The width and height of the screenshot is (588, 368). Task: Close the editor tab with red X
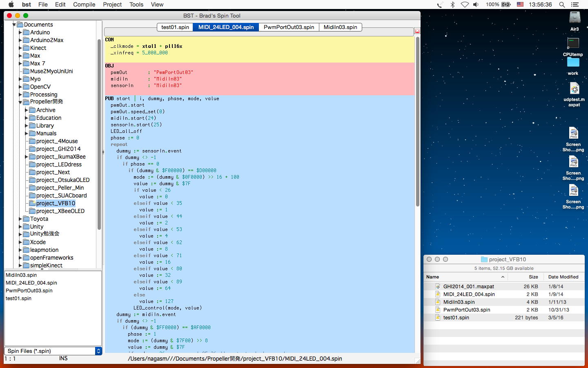417,31
